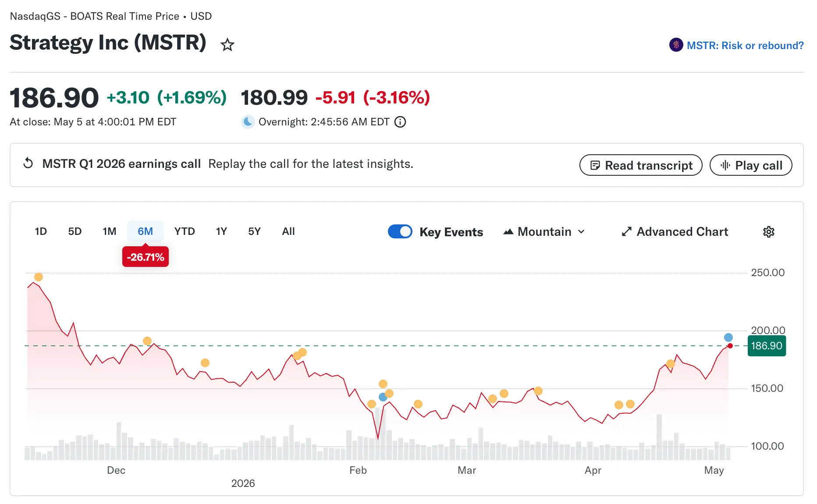Select the 5Y time range
This screenshot has width=817, height=504.
[x=254, y=231]
